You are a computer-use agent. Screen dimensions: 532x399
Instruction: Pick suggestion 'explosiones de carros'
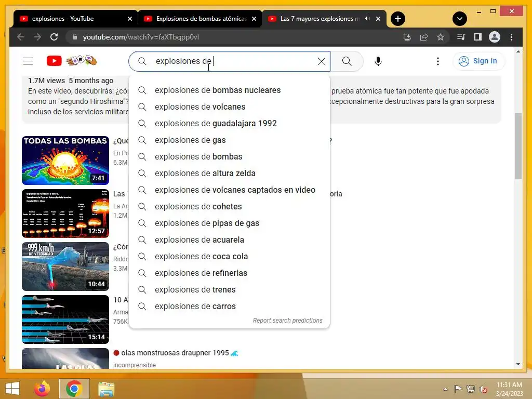[x=229, y=307]
